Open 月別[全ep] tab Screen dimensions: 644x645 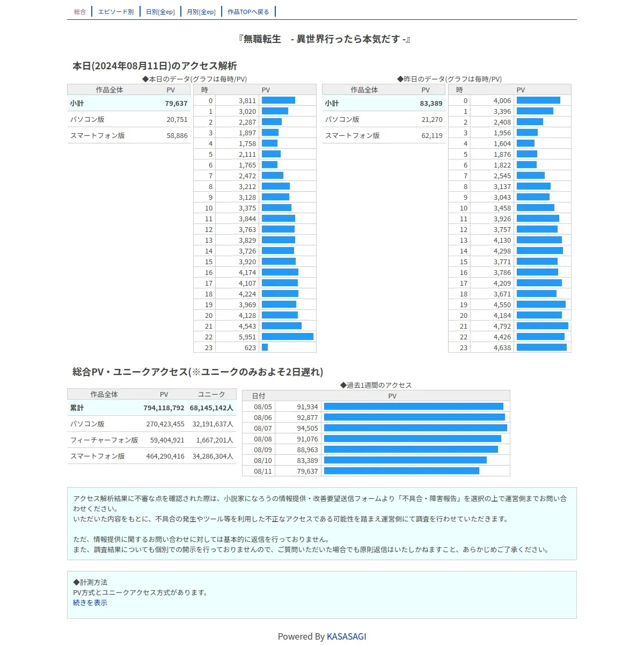coord(201,12)
